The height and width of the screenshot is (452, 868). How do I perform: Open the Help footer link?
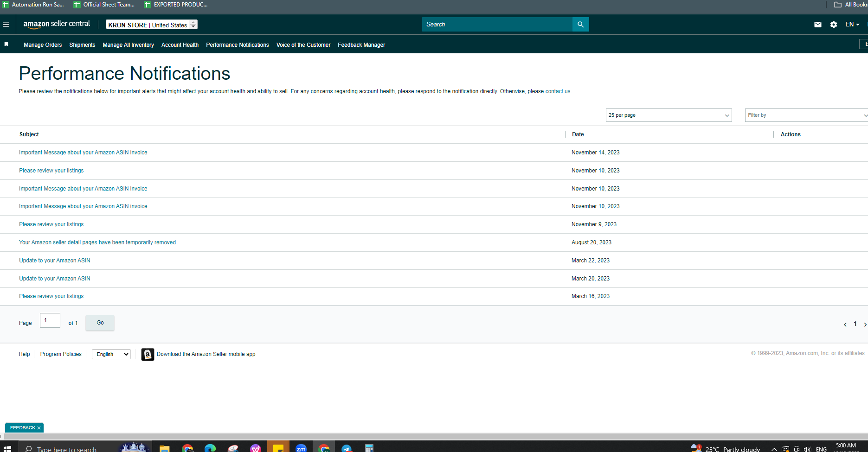click(x=24, y=354)
